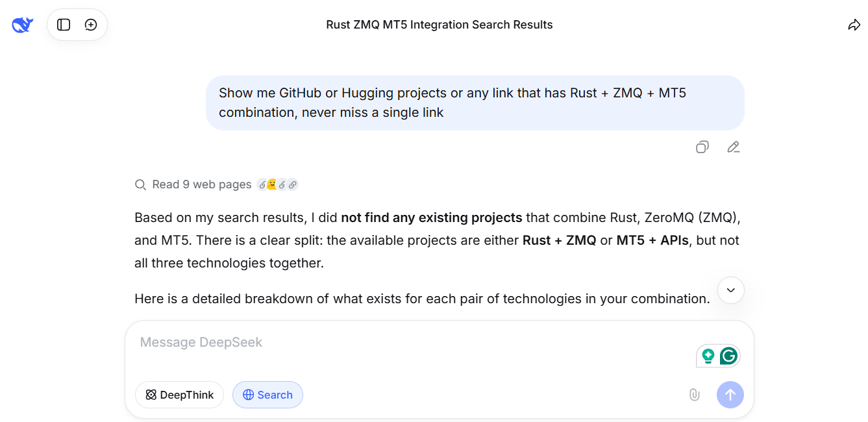Click the user's message bubble text
Image resolution: width=868 pixels, height=422 pixels.
(452, 103)
